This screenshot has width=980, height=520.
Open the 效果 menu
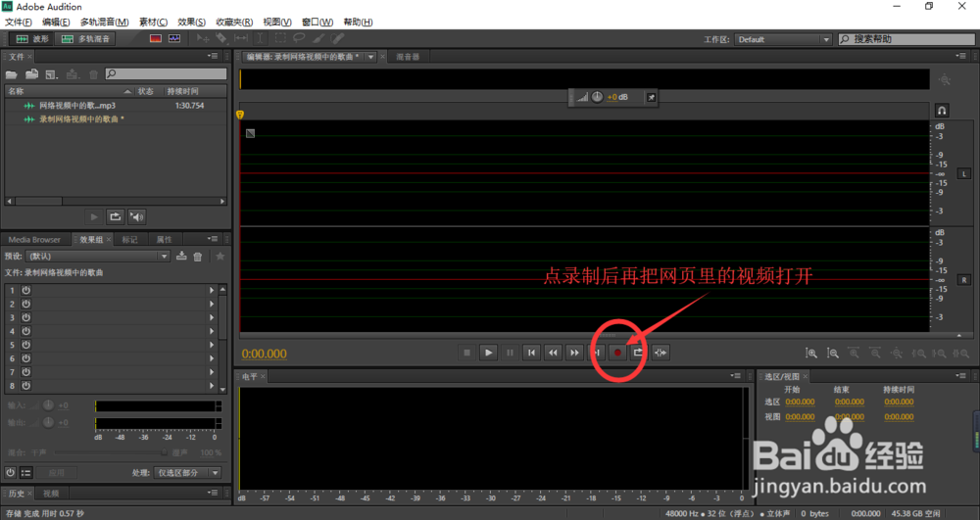(191, 22)
